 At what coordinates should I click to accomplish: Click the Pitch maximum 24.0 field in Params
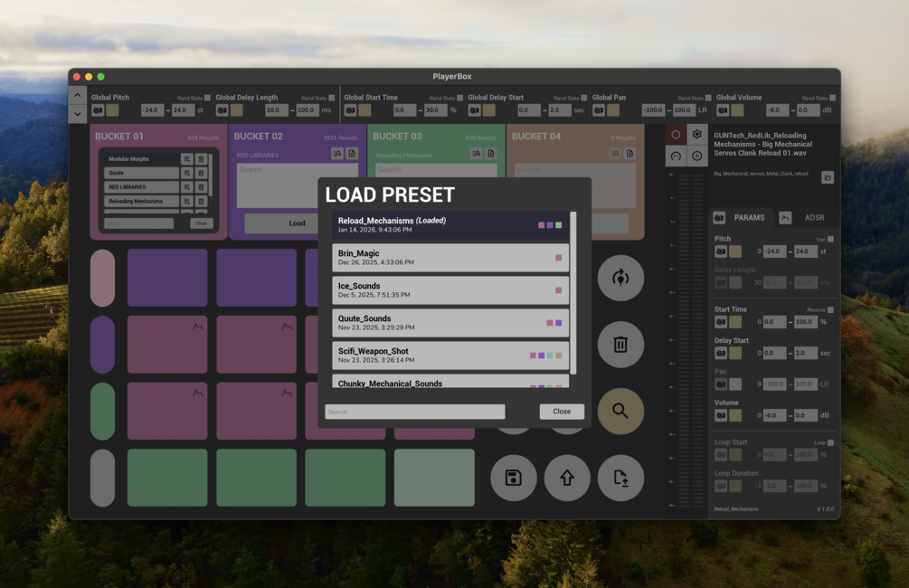pyautogui.click(x=805, y=251)
